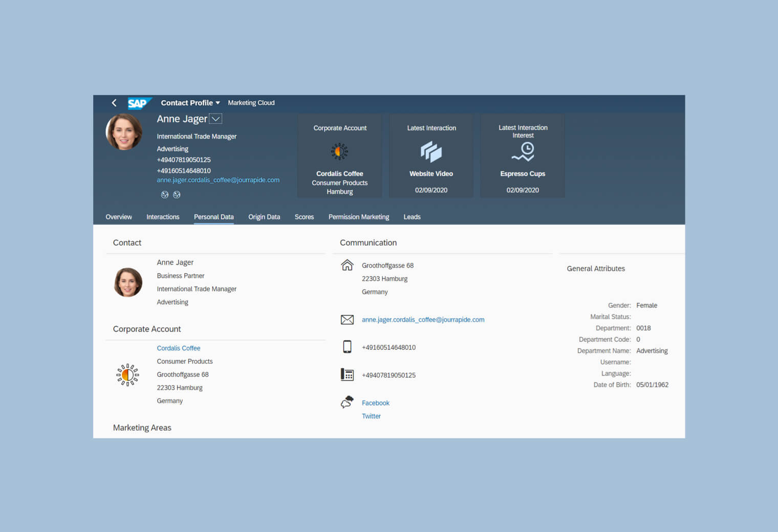Click the Cordalis Coffee logo in Corporate Account tile
This screenshot has width=778, height=532.
339,151
